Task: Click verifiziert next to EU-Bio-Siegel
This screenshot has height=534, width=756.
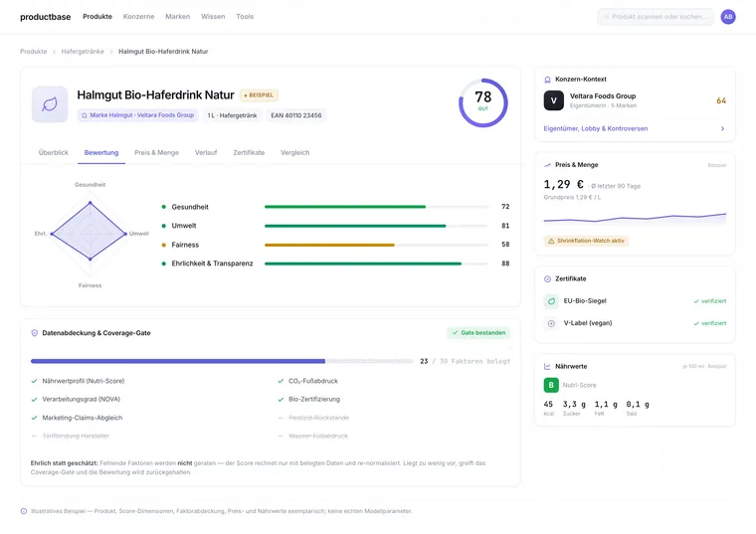Action: click(x=709, y=301)
